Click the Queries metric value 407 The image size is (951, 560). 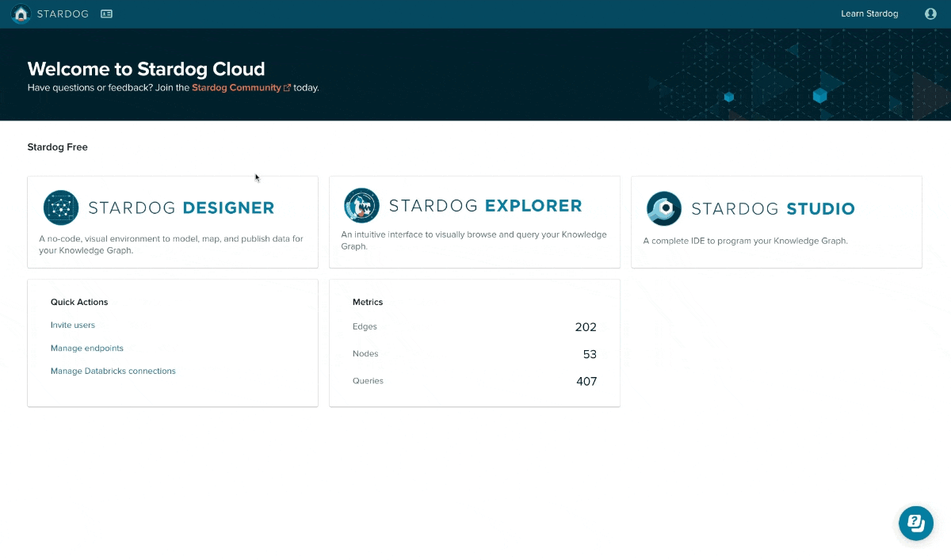click(586, 381)
